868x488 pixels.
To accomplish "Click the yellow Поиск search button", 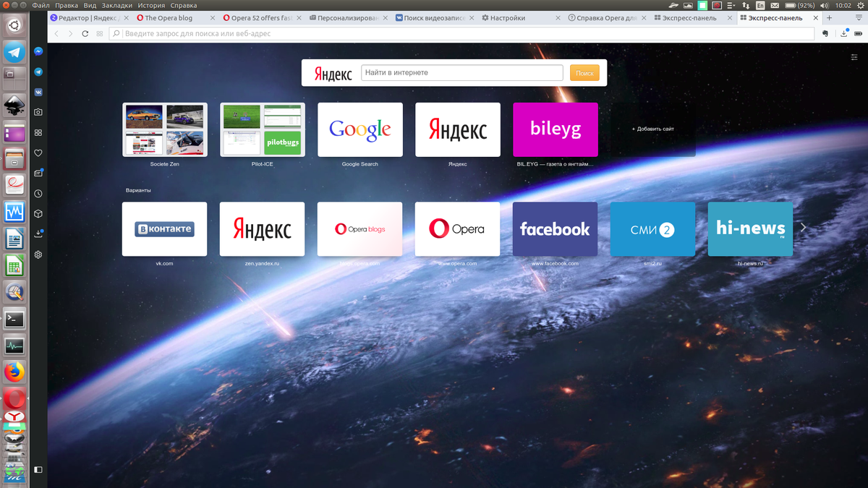I will click(x=584, y=72).
